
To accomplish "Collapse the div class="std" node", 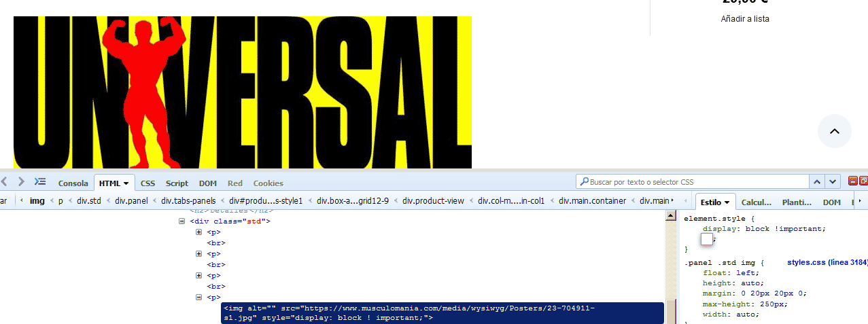I will click(181, 221).
